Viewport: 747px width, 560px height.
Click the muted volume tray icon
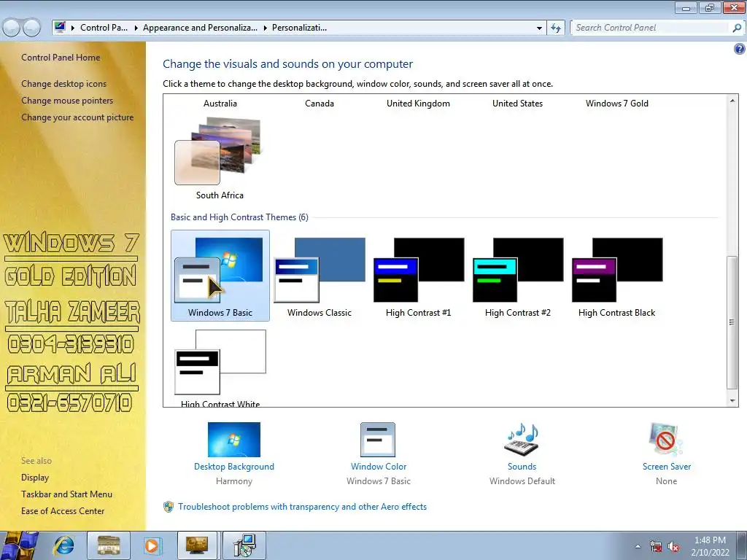tap(673, 547)
